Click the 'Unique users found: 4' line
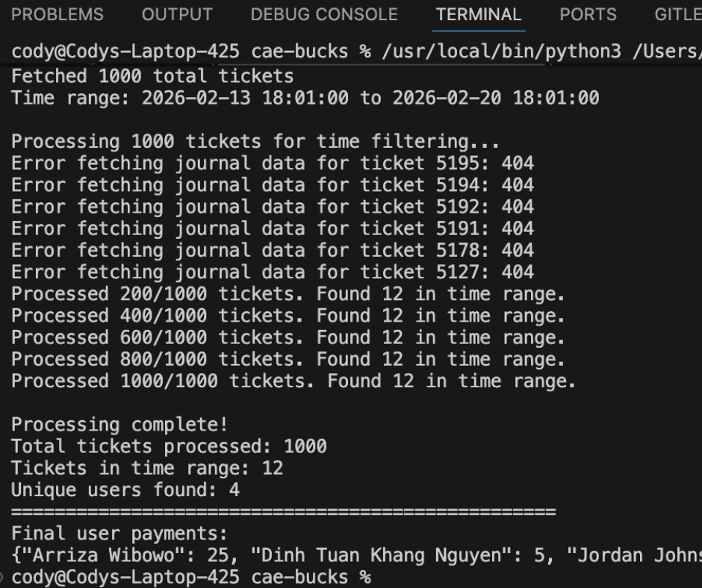This screenshot has width=702, height=588. click(125, 490)
